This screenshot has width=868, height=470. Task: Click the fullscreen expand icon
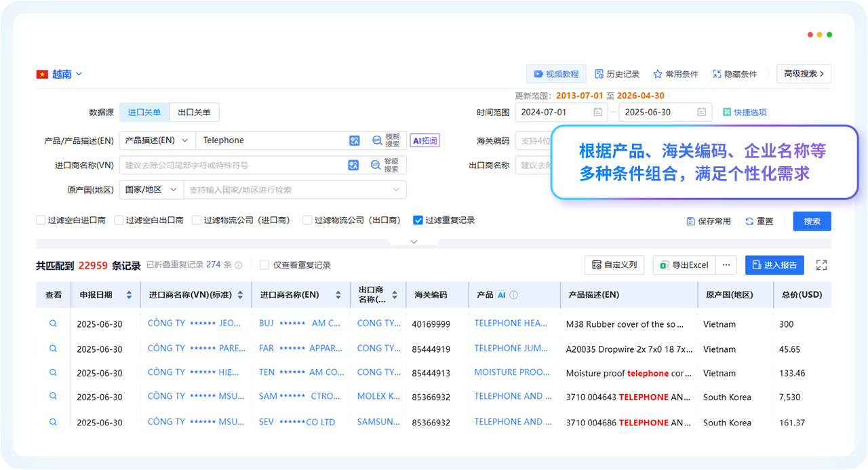(822, 265)
